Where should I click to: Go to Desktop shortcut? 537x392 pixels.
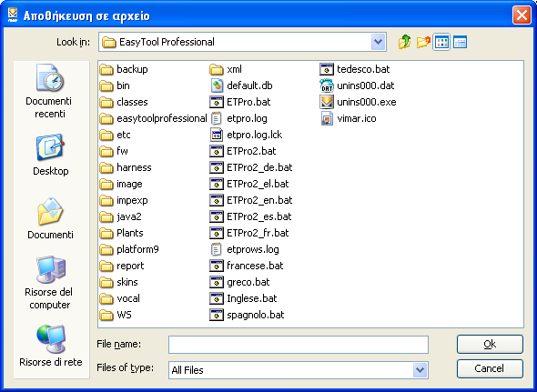coord(50,155)
